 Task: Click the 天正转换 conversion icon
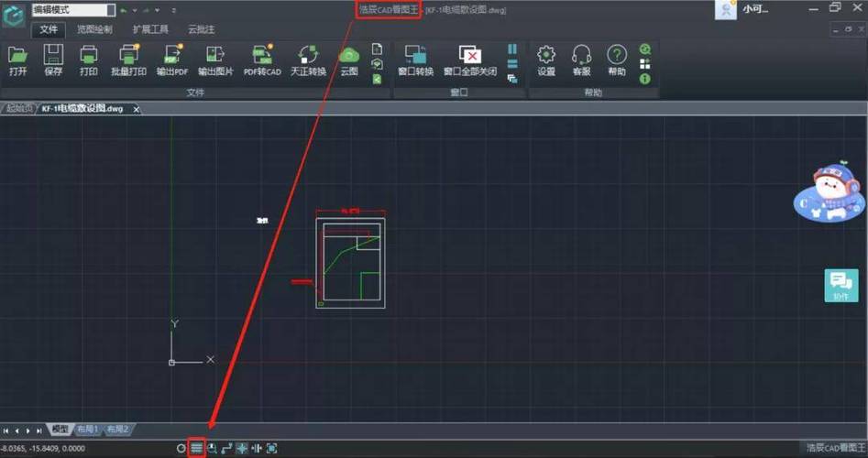308,60
